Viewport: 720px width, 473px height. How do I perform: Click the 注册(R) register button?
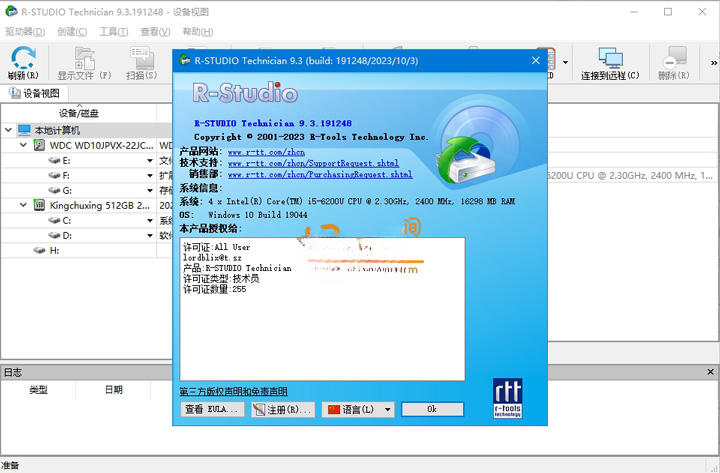[283, 409]
